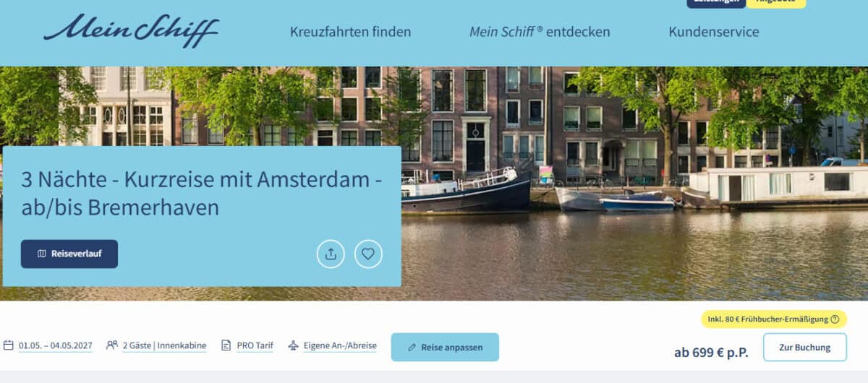
Task: Click the share icon on the cruise card
Action: point(331,254)
